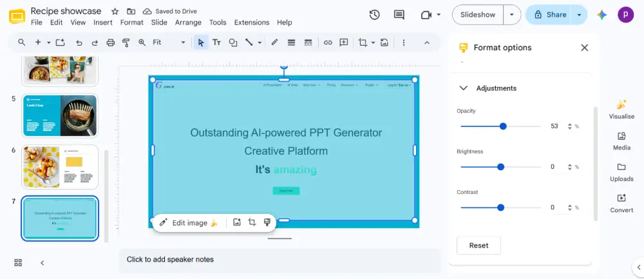Open the Insert menu

(x=102, y=23)
